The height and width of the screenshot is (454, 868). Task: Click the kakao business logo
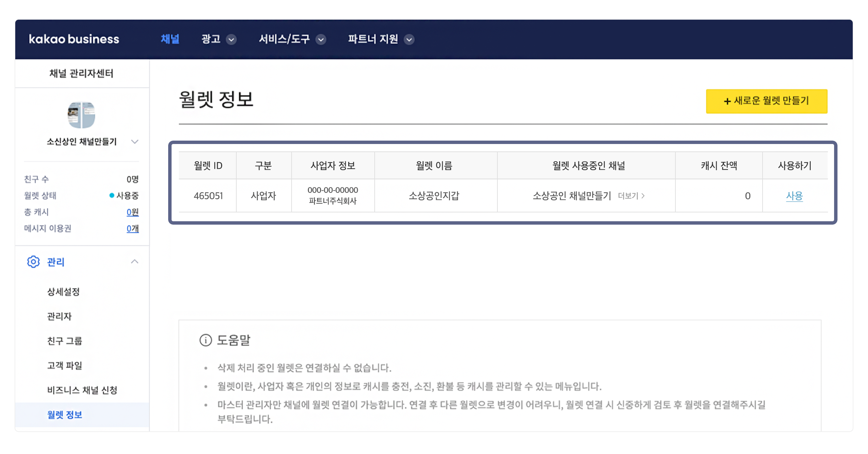coord(74,39)
